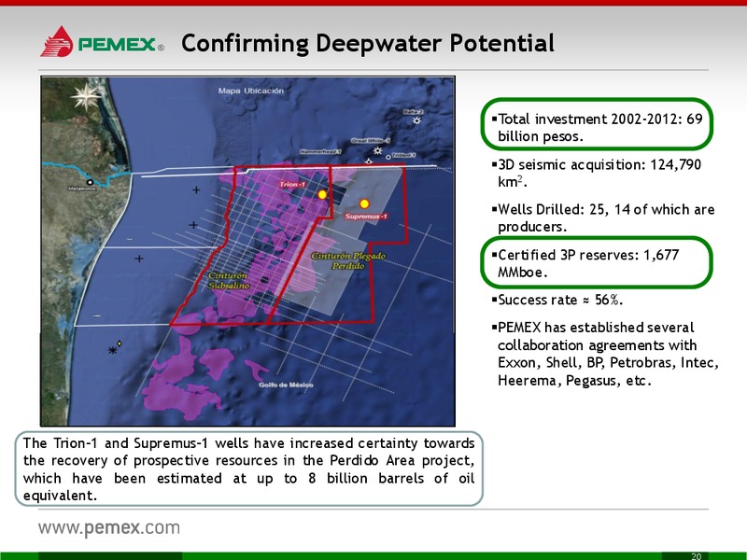Click the compass star on the map
Viewport: 747px width, 560px height.
click(86, 97)
